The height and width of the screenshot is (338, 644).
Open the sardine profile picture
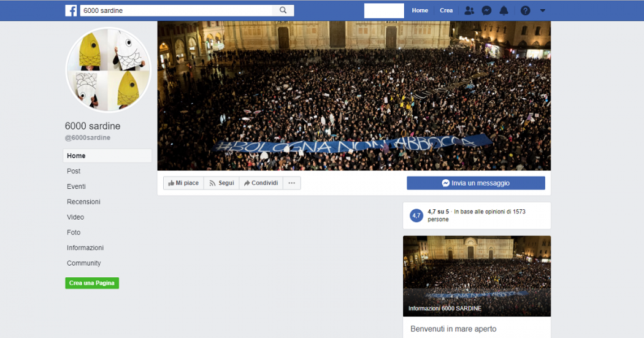[x=108, y=69]
